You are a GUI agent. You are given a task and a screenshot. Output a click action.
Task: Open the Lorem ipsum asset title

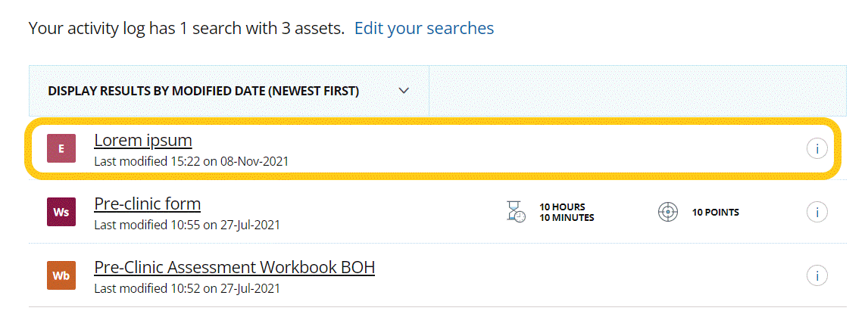[x=143, y=141]
